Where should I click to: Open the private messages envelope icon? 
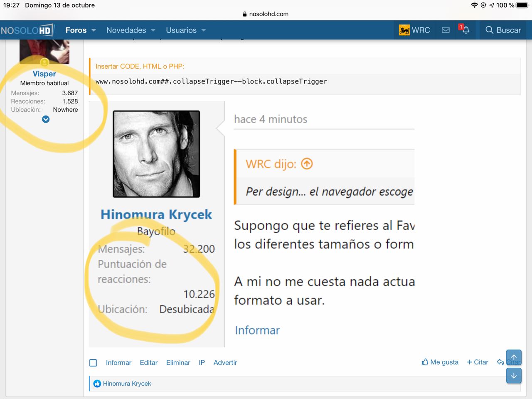(x=446, y=30)
